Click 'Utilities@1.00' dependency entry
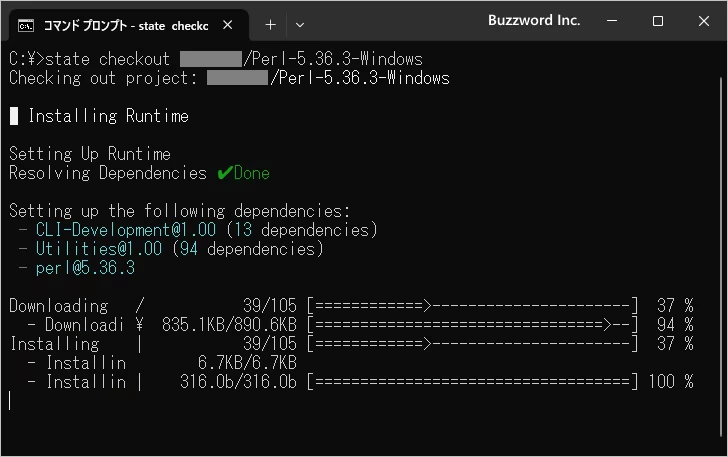 pos(99,249)
